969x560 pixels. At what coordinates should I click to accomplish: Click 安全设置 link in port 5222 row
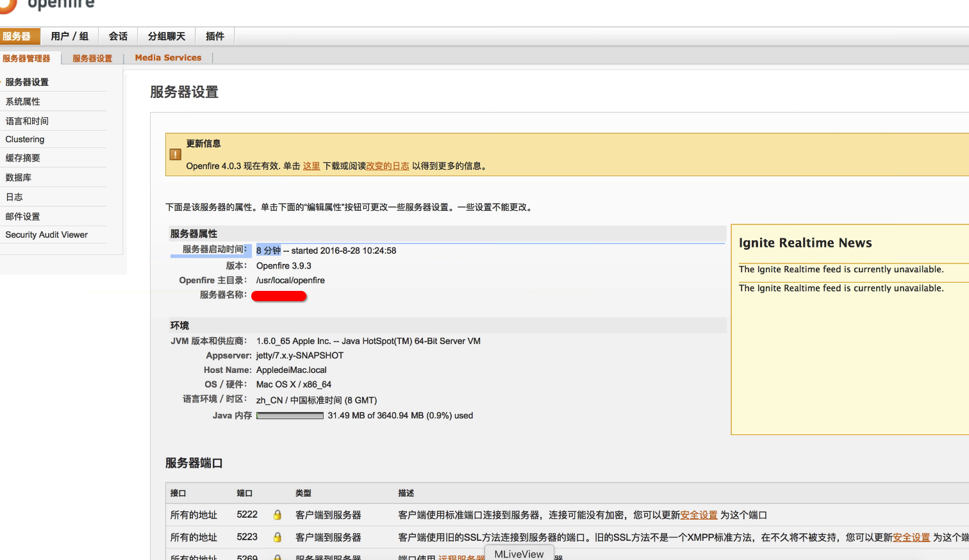pyautogui.click(x=699, y=515)
